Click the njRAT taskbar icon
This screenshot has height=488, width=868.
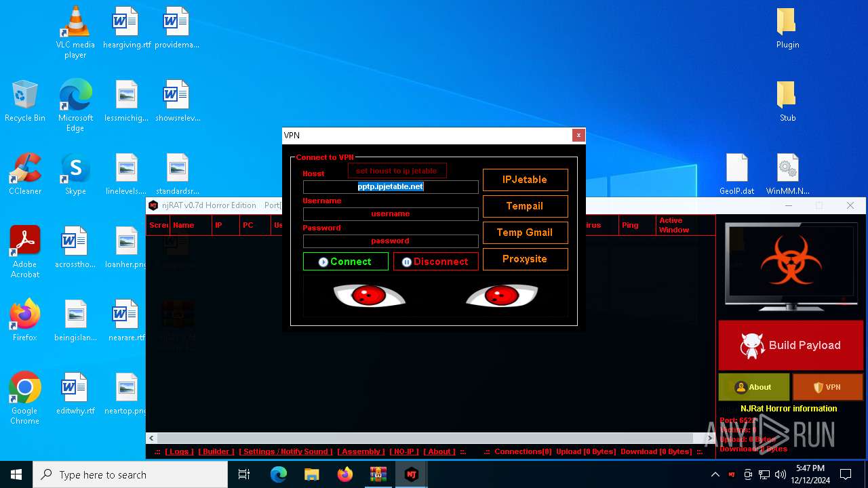[411, 474]
